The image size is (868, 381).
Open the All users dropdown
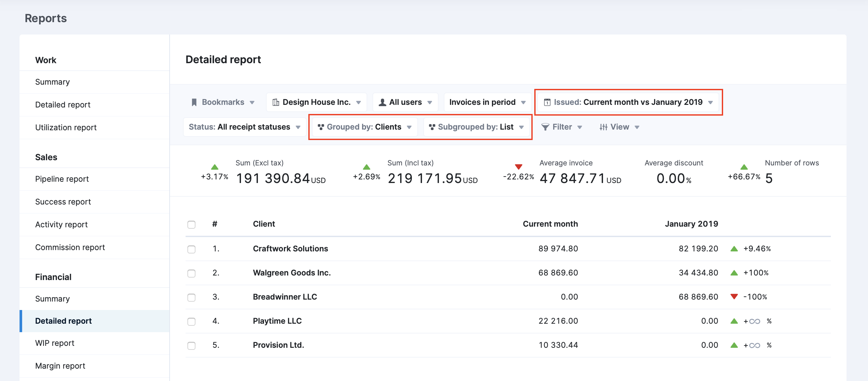(405, 102)
